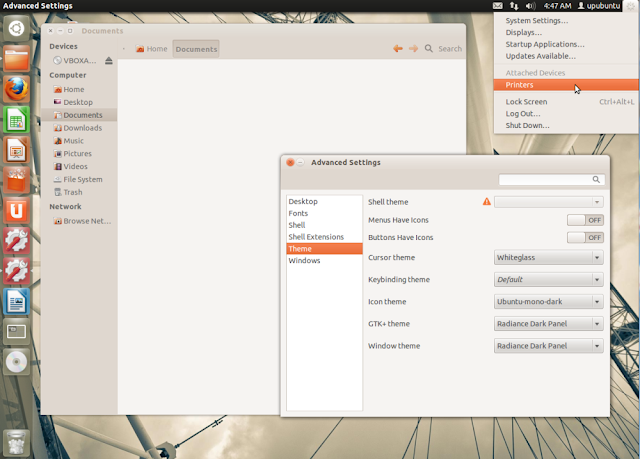The width and height of the screenshot is (640, 459).
Task: Open Firefox from the launcher
Action: [16, 89]
